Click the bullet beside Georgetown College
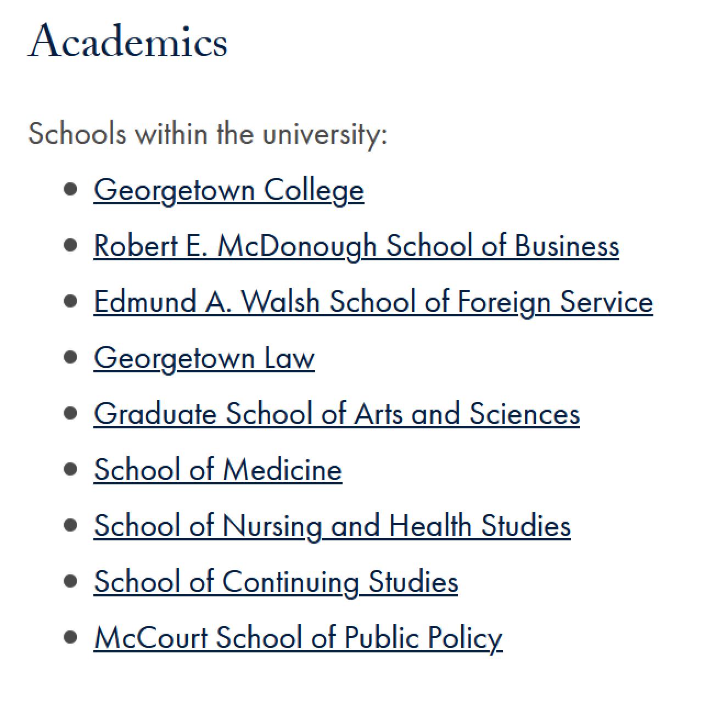The height and width of the screenshot is (704, 728). [70, 189]
